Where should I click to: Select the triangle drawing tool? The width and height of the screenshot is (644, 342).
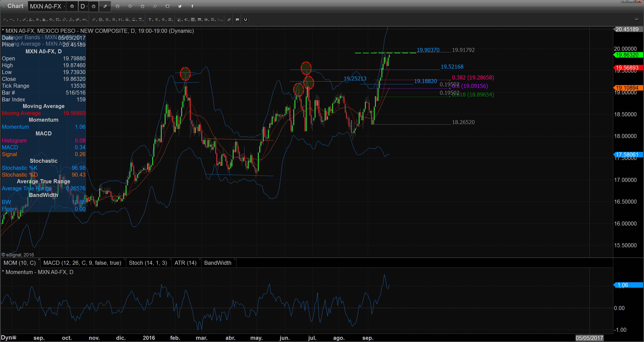tap(71, 20)
